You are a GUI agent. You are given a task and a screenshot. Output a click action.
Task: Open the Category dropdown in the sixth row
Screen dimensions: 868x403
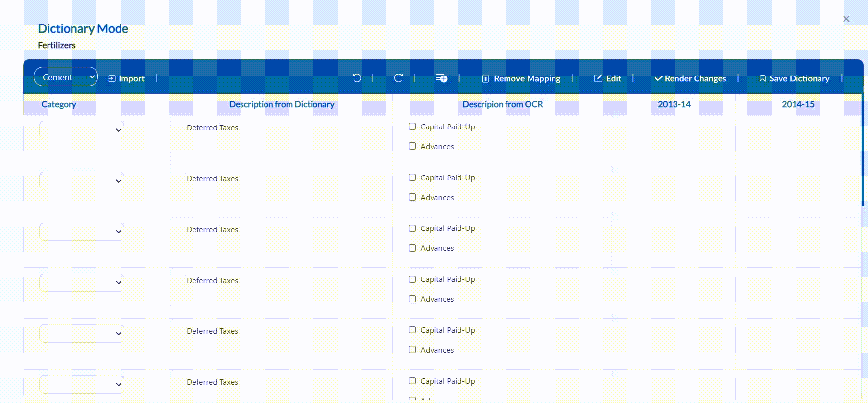81,384
